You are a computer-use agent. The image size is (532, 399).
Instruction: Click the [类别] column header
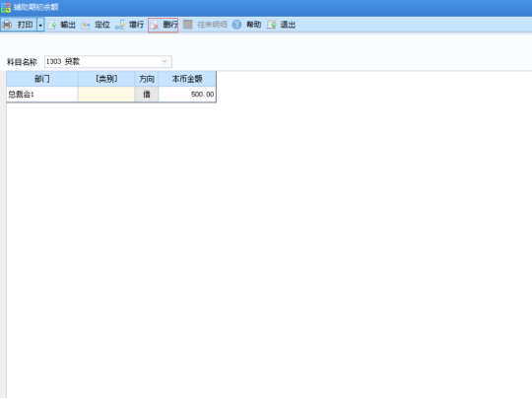pyautogui.click(x=106, y=79)
